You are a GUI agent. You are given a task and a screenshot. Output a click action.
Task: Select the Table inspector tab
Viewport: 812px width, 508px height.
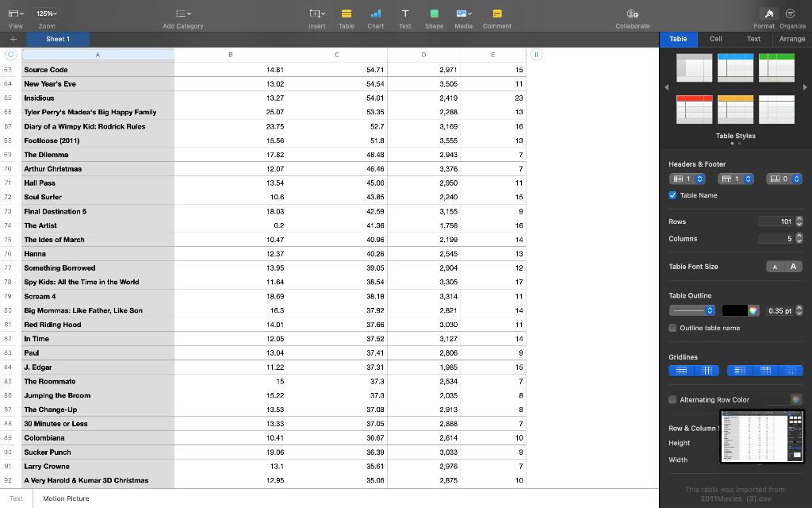coord(678,39)
